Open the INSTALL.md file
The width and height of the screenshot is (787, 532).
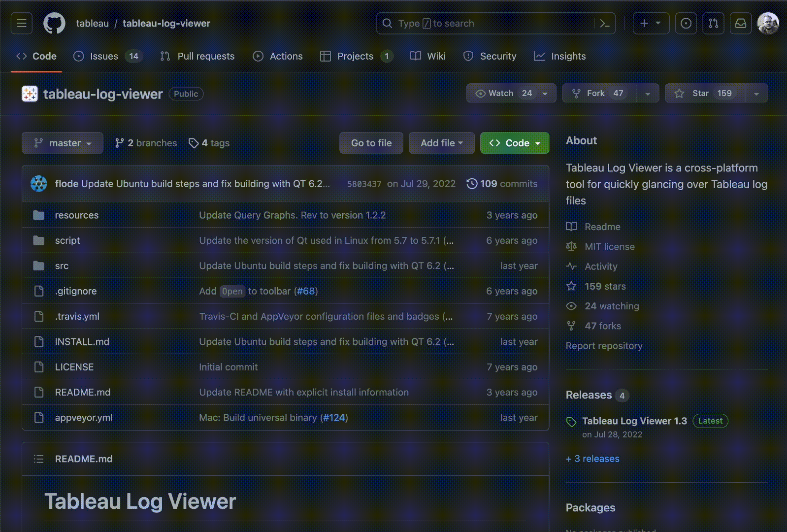click(x=82, y=342)
